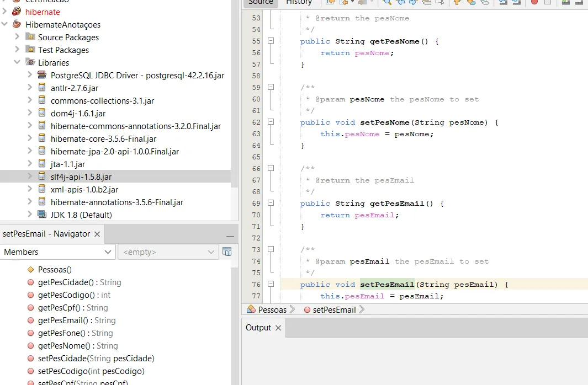Select the PostgreSQL JDBC Driver library icon

point(42,75)
